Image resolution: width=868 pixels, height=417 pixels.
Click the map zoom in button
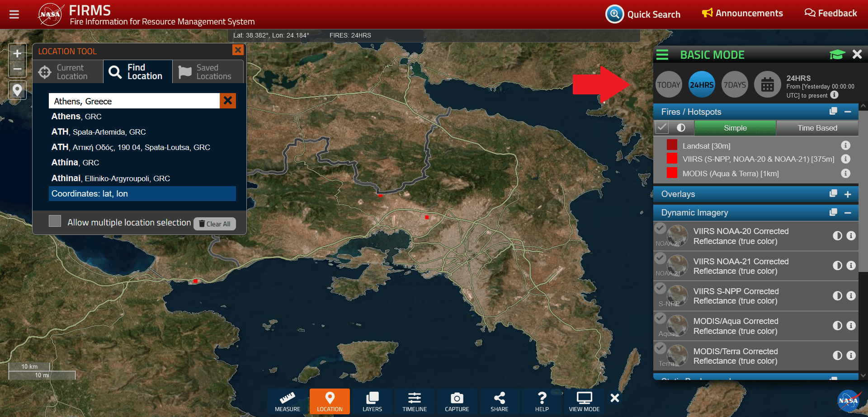(17, 54)
